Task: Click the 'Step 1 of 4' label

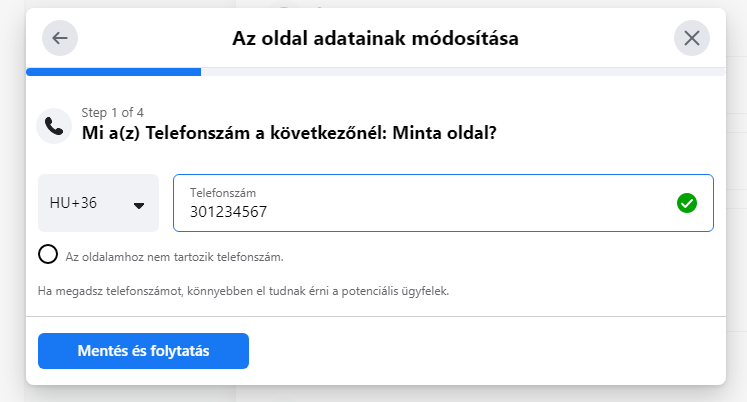Action: tap(112, 112)
